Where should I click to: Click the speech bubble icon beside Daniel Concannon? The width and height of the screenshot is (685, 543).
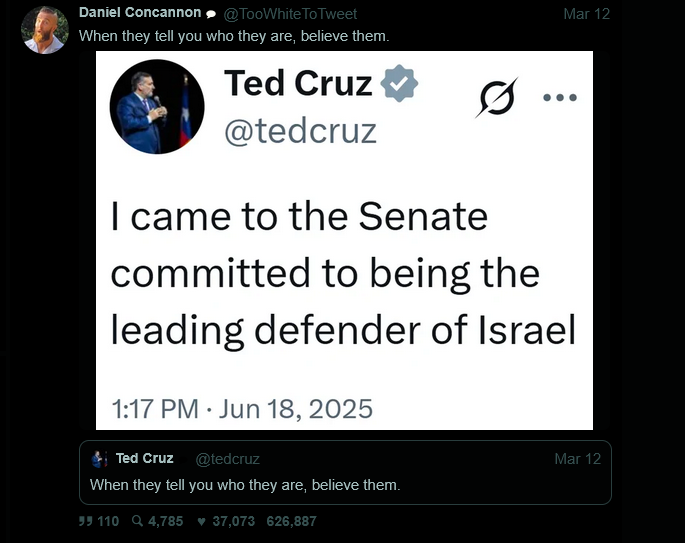point(211,14)
